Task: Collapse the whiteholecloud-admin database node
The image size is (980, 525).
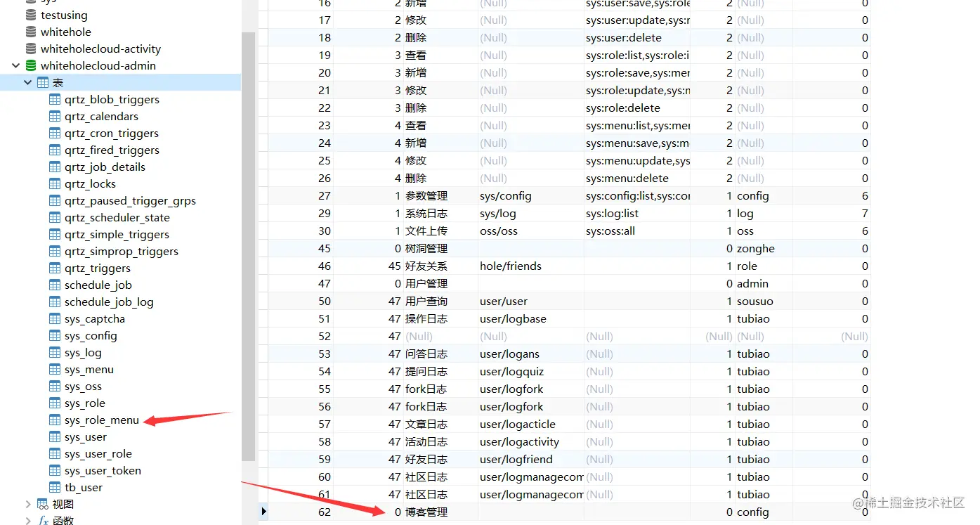Action: click(x=16, y=65)
